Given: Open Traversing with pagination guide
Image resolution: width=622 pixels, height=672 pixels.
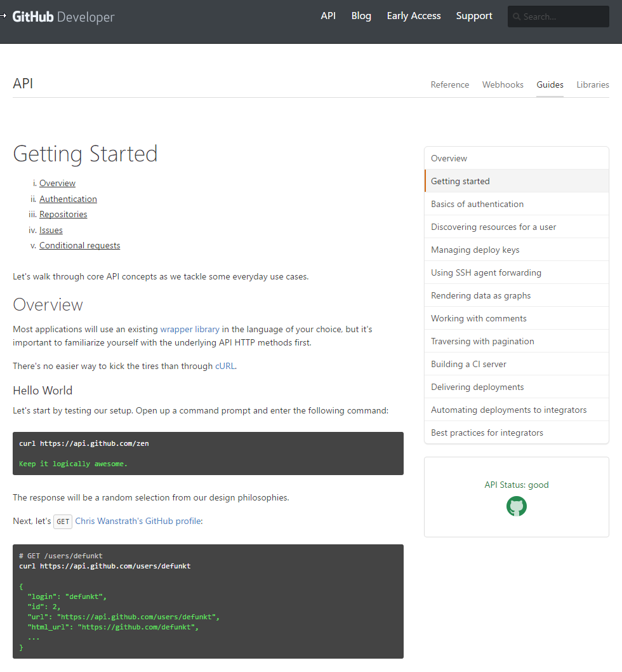Looking at the screenshot, I should [x=516, y=341].
